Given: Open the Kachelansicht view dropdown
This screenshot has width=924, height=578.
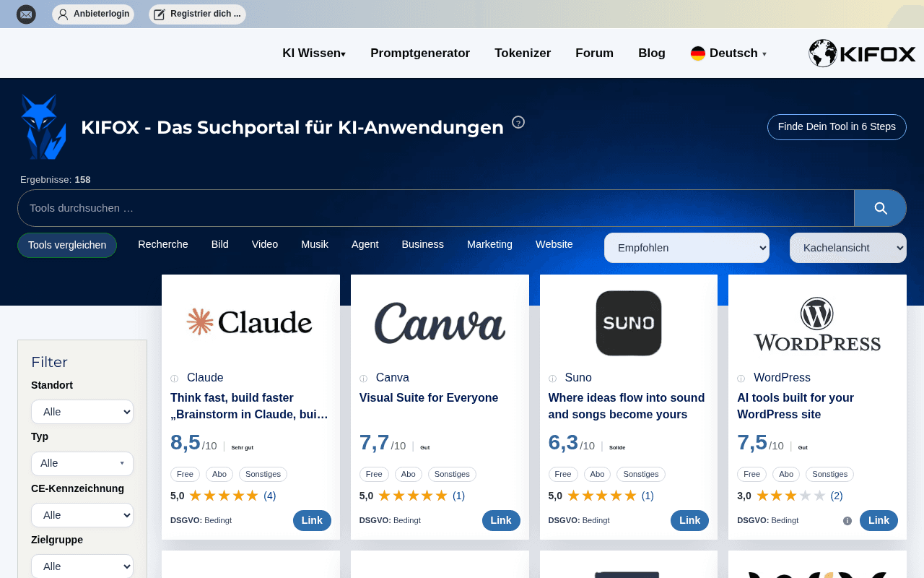Looking at the screenshot, I should coord(848,248).
